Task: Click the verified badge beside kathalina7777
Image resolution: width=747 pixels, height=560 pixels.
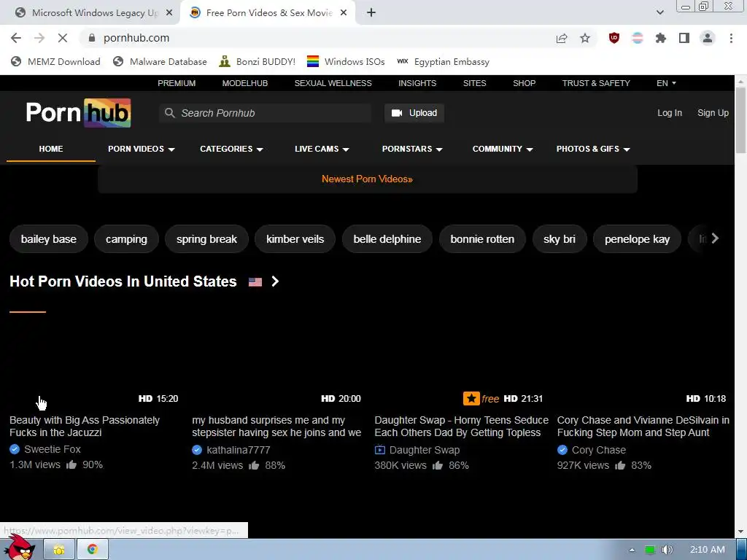Action: pos(197,450)
